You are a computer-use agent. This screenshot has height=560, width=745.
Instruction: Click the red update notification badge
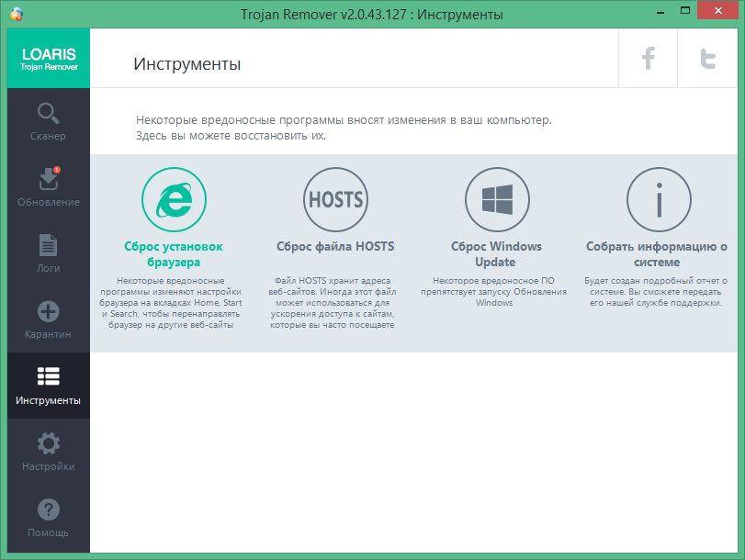pyautogui.click(x=57, y=170)
